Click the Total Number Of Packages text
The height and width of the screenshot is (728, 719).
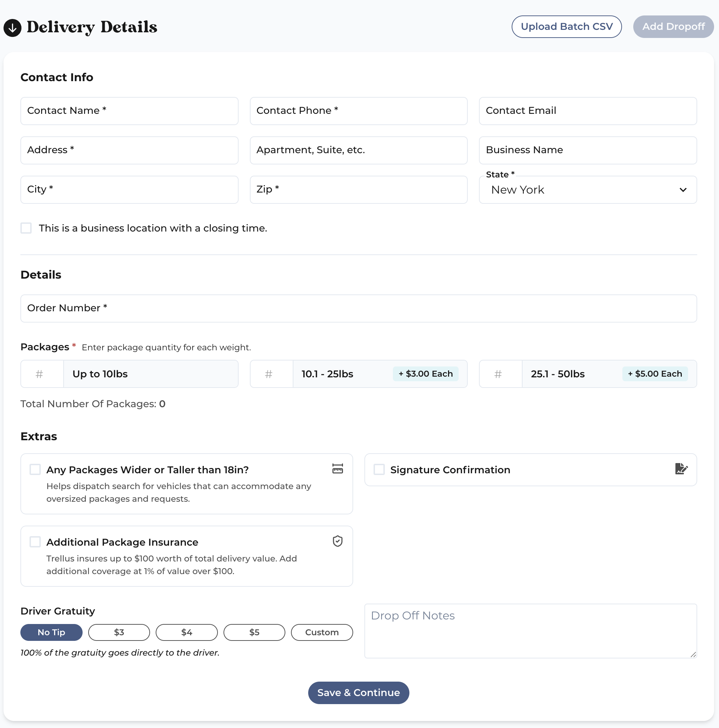(x=93, y=404)
